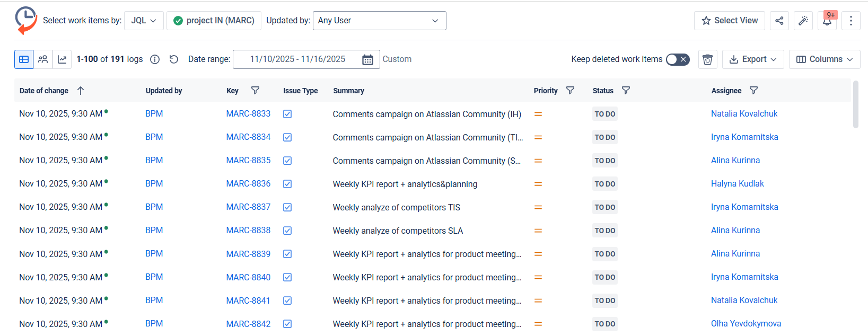Toggle Keep deleted work items switch
The height and width of the screenshot is (336, 868).
[x=677, y=59]
